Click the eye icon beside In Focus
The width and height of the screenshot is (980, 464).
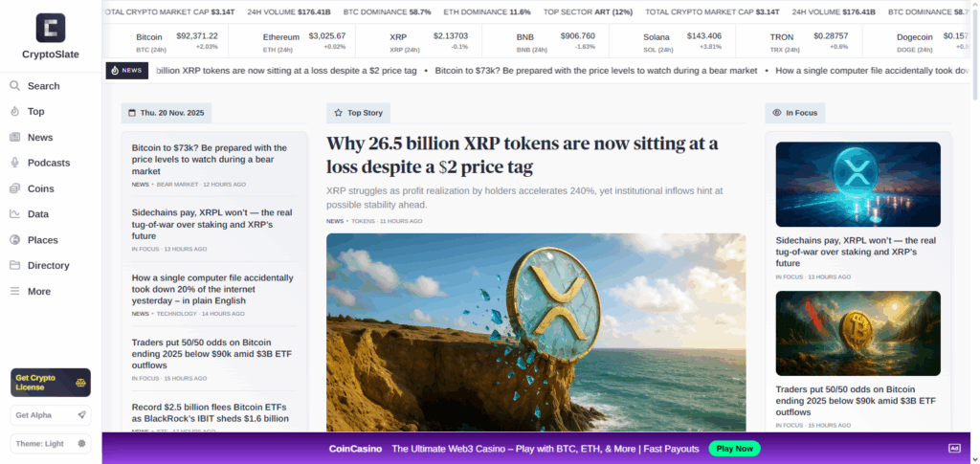pyautogui.click(x=777, y=113)
